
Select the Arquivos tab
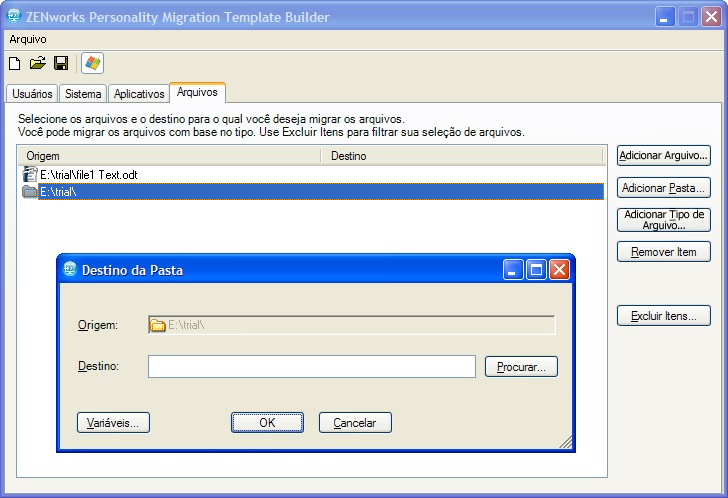pos(197,92)
